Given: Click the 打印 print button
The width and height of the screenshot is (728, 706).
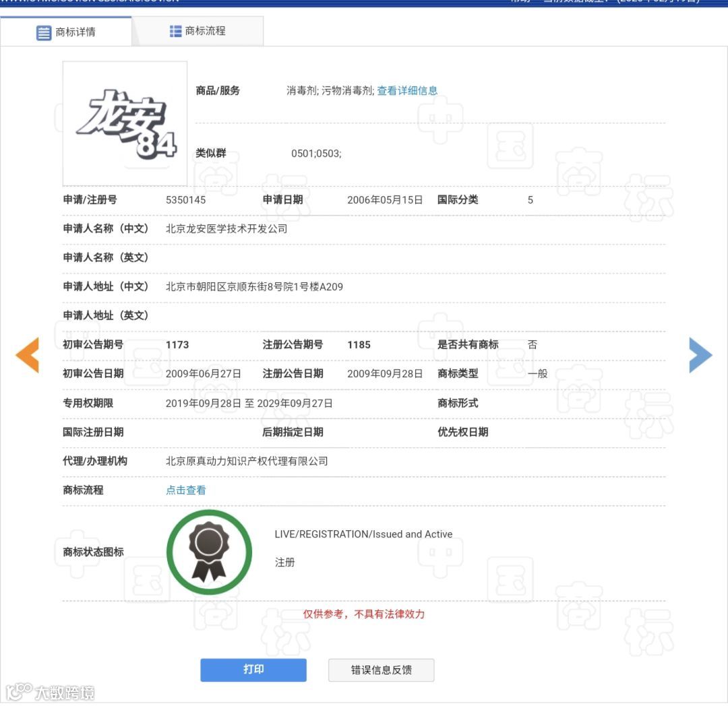Looking at the screenshot, I should [253, 670].
